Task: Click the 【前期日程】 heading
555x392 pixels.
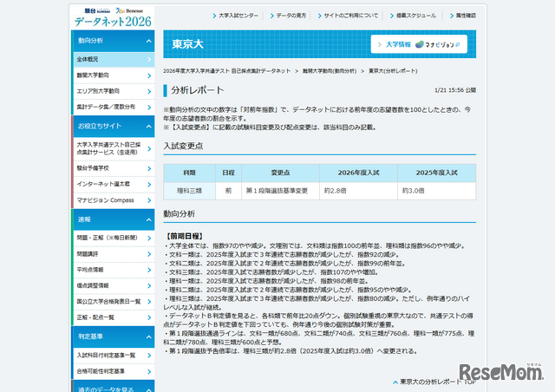Action: [x=185, y=236]
